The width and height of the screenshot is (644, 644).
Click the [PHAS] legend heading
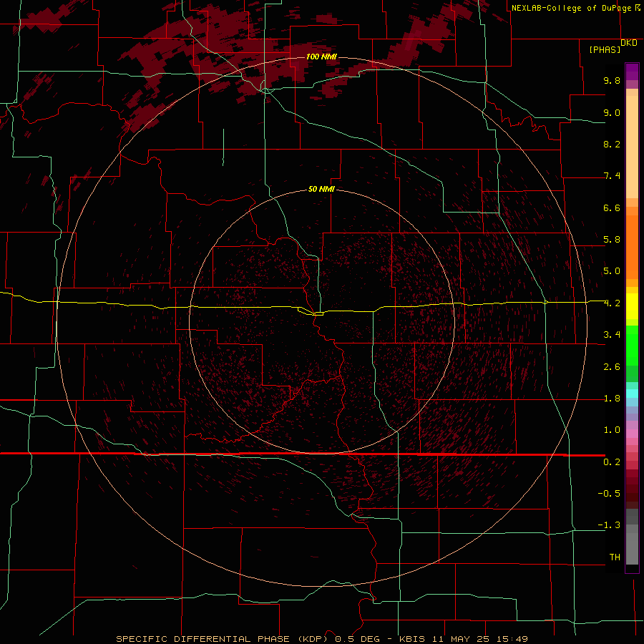[605, 50]
